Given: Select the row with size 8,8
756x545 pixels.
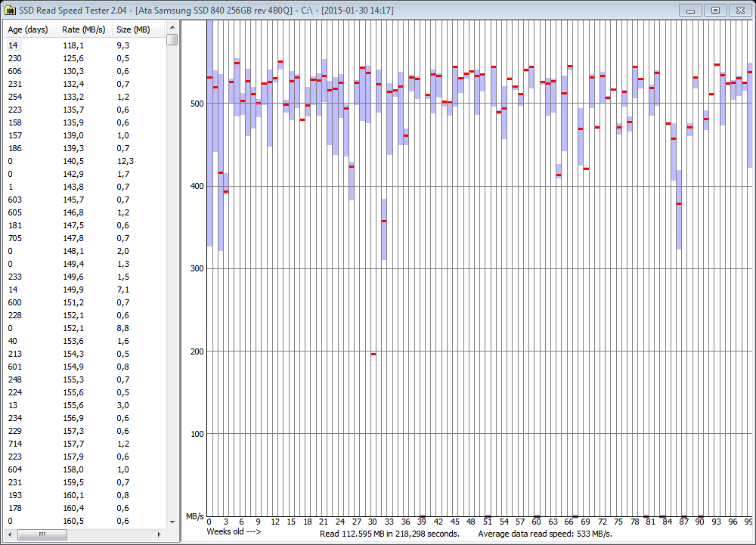Looking at the screenshot, I should [x=85, y=328].
